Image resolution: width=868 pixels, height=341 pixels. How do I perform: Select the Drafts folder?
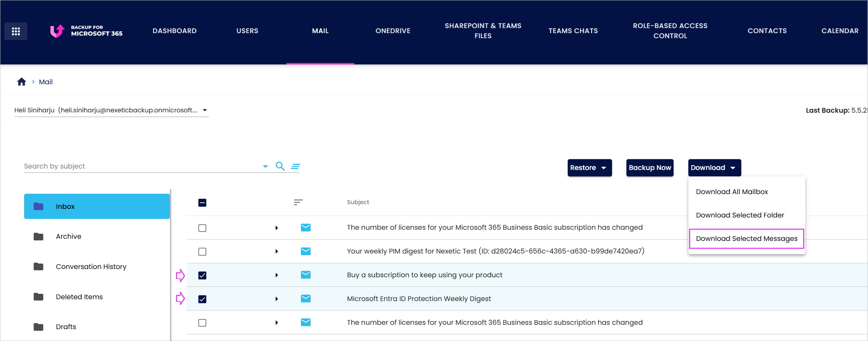(97, 327)
